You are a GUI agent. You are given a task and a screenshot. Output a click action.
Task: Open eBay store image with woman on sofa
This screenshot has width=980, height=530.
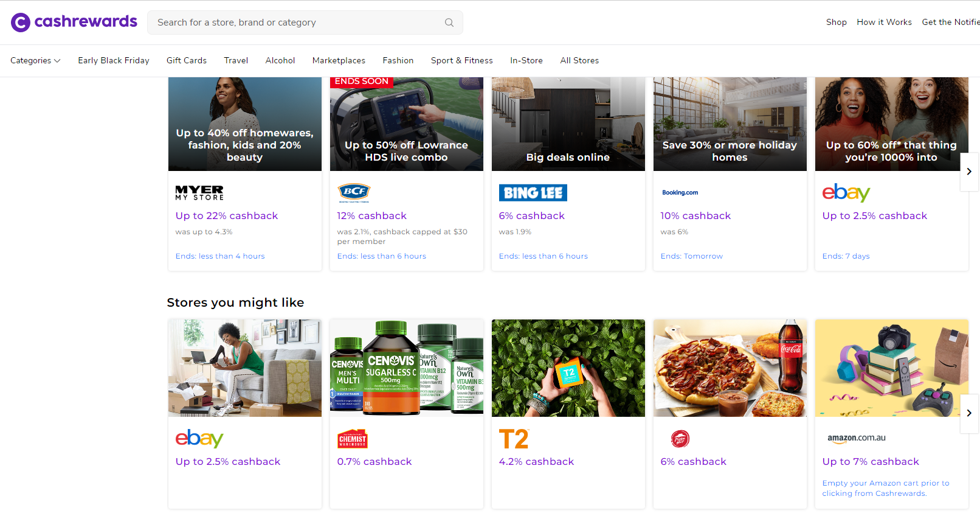pyautogui.click(x=245, y=368)
